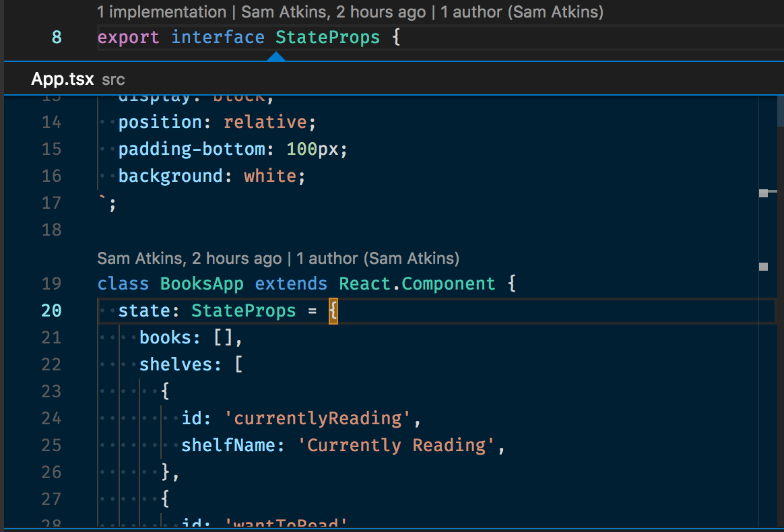Click the StateProps type annotation on line 20

(243, 310)
